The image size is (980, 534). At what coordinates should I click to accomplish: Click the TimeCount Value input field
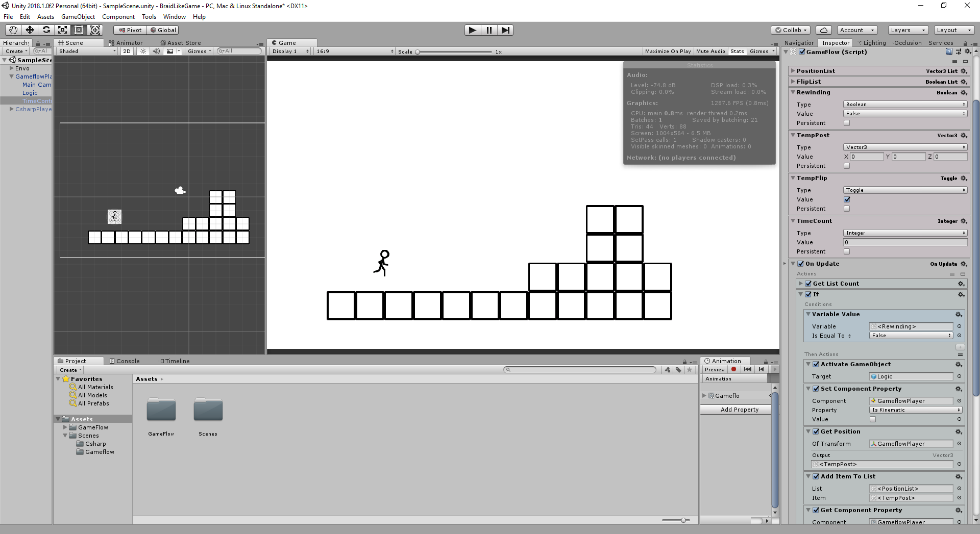[x=905, y=242]
